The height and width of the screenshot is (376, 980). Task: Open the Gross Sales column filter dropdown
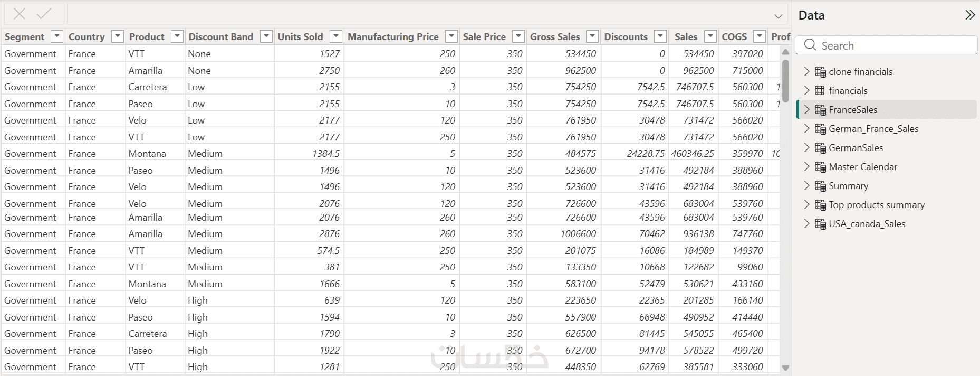click(592, 36)
